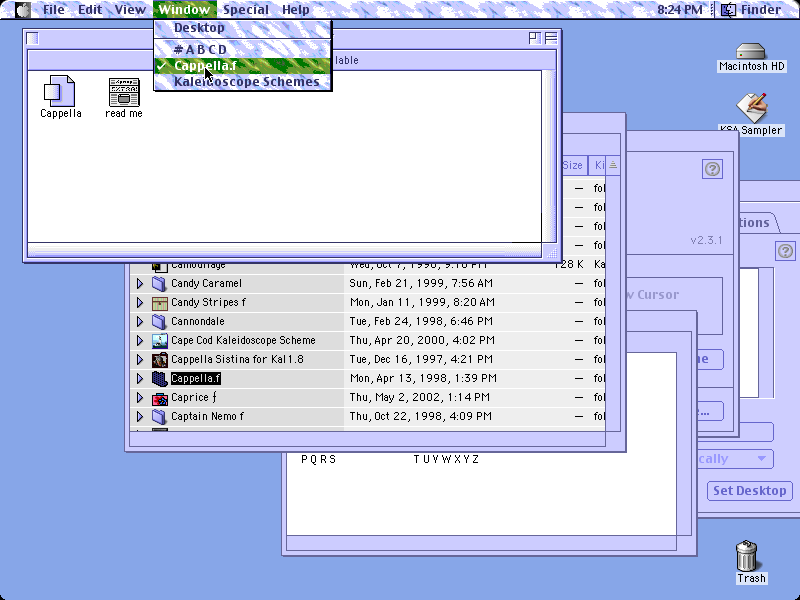Viewport: 800px width, 600px height.
Task: Sort list by the Kind column
Action: (x=597, y=165)
